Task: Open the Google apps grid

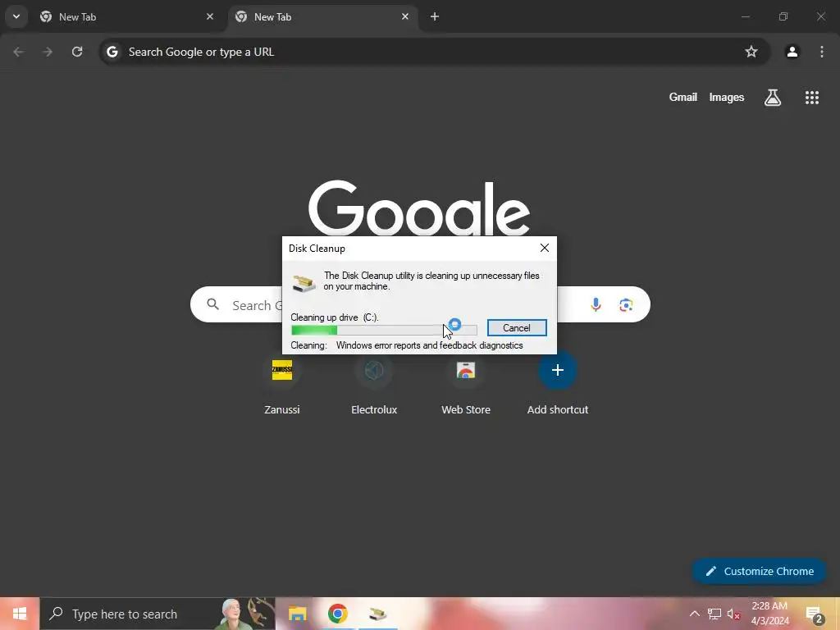Action: tap(811, 98)
